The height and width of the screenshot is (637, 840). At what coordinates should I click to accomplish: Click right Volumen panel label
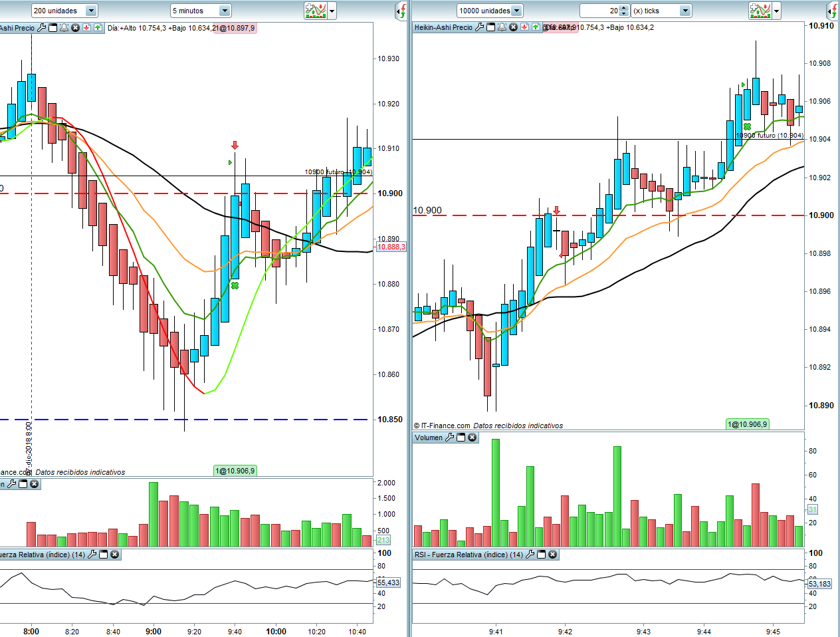click(x=429, y=438)
